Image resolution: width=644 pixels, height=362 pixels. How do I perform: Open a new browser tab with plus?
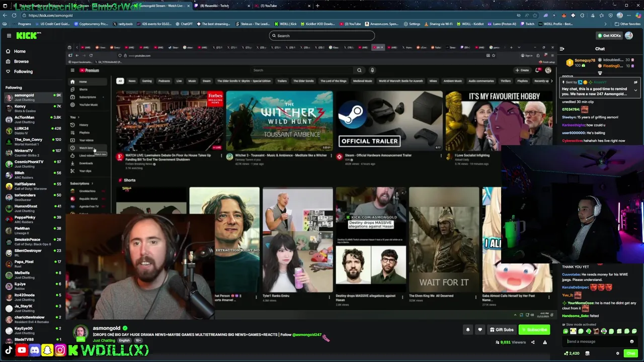317,6
